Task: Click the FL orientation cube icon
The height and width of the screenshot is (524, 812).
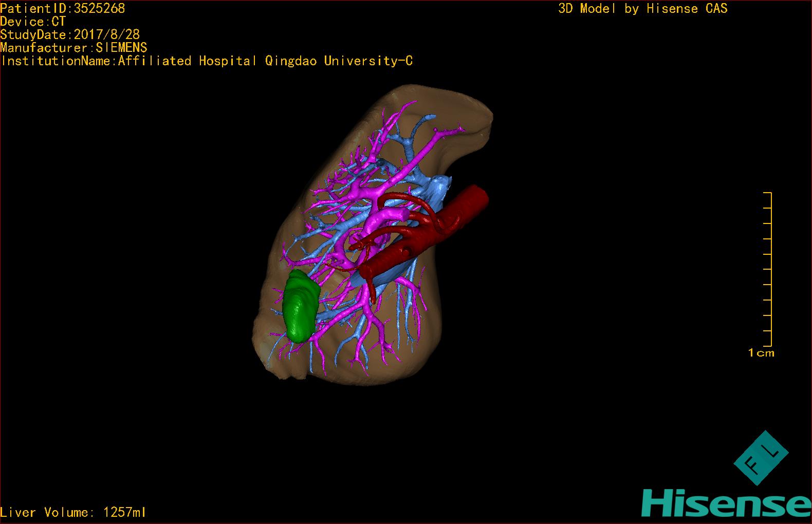Action: (761, 458)
